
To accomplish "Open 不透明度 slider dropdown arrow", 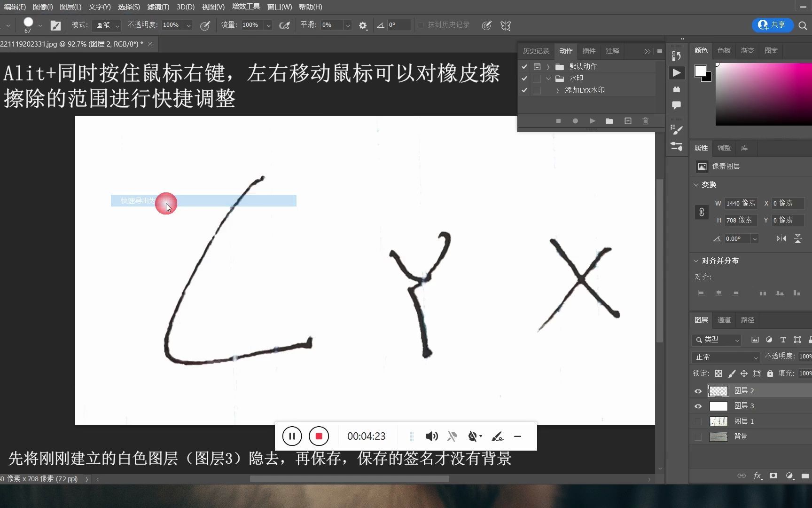I will coord(188,25).
